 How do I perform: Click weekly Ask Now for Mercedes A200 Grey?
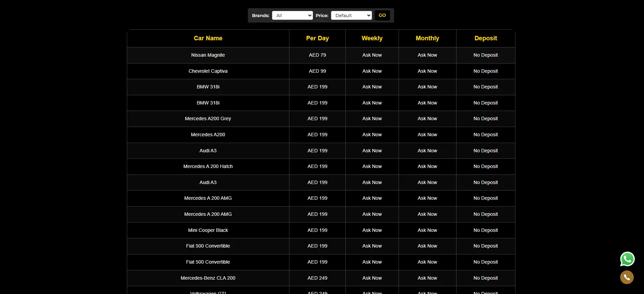372,118
